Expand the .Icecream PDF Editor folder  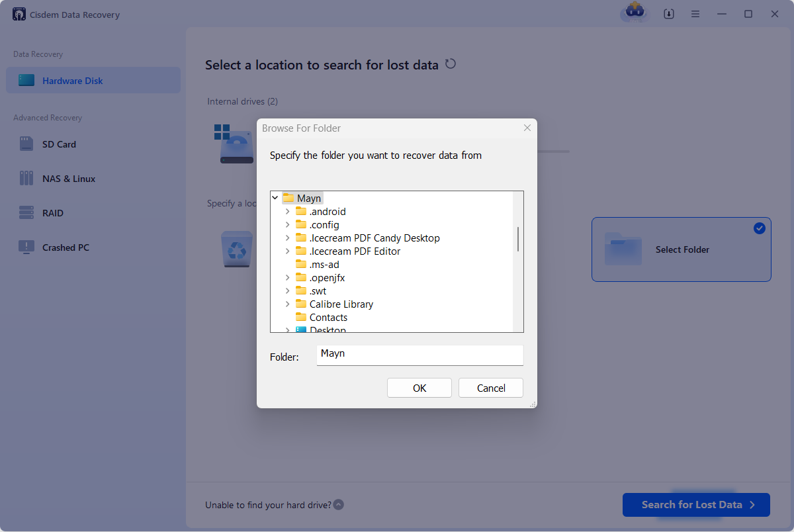coord(288,251)
